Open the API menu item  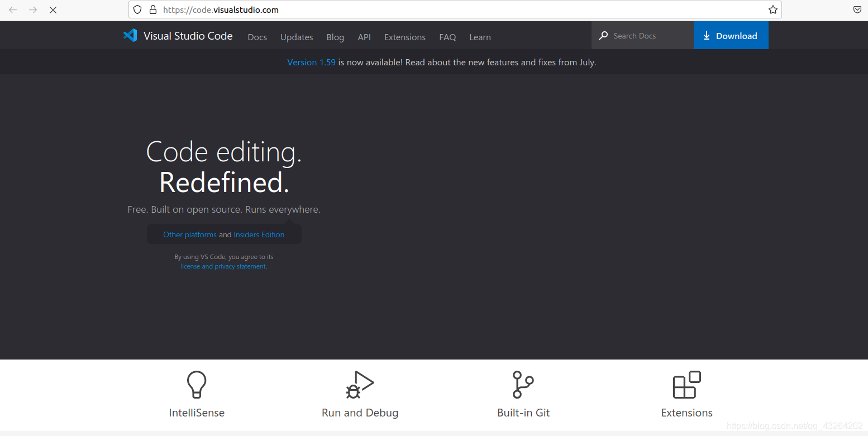[x=364, y=37]
